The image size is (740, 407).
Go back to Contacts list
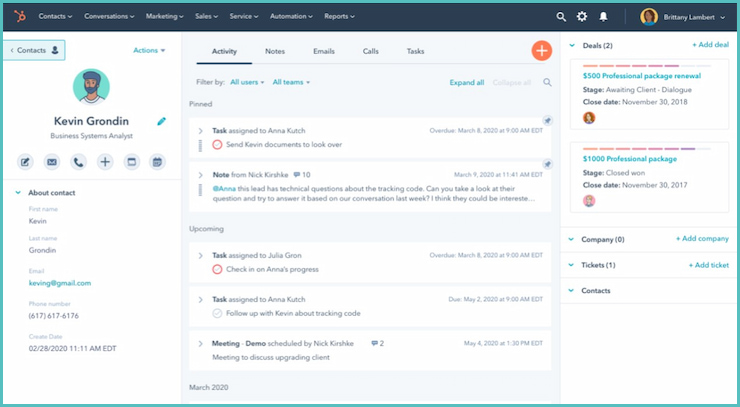[x=34, y=50]
